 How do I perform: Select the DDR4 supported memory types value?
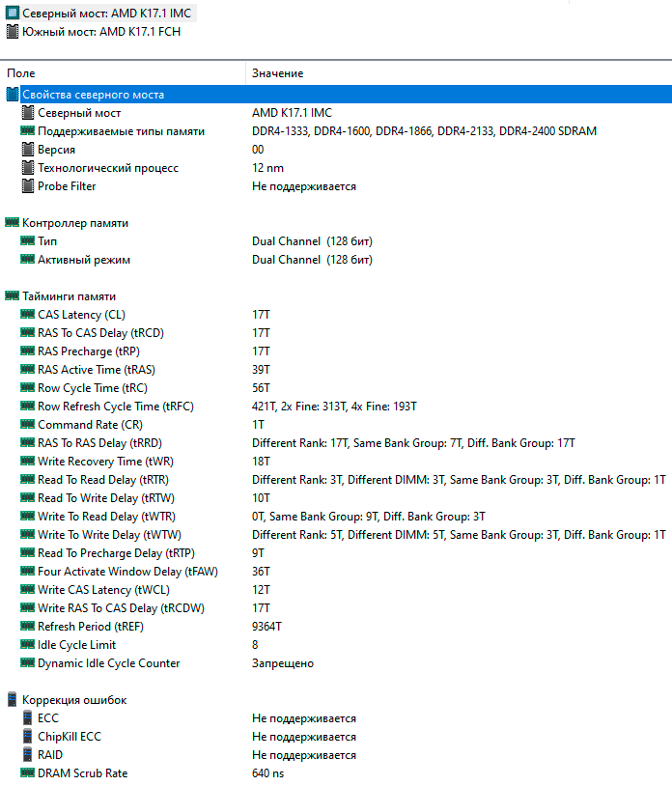point(424,131)
